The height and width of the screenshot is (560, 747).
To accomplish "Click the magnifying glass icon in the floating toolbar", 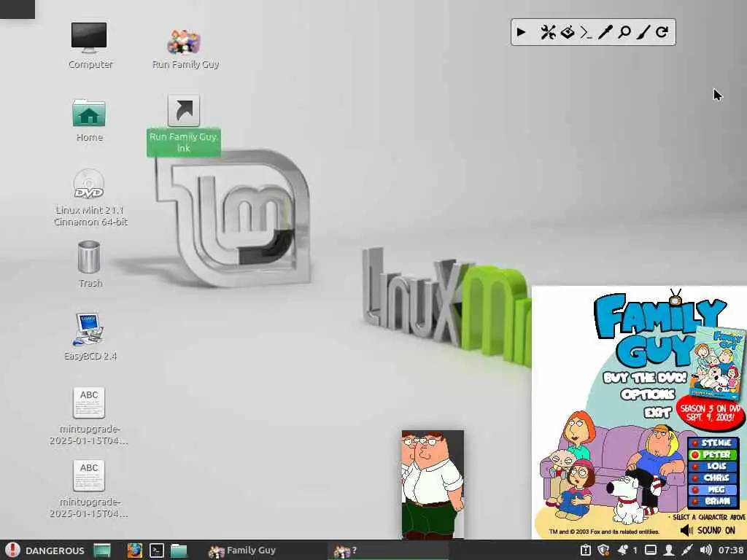I will point(624,32).
